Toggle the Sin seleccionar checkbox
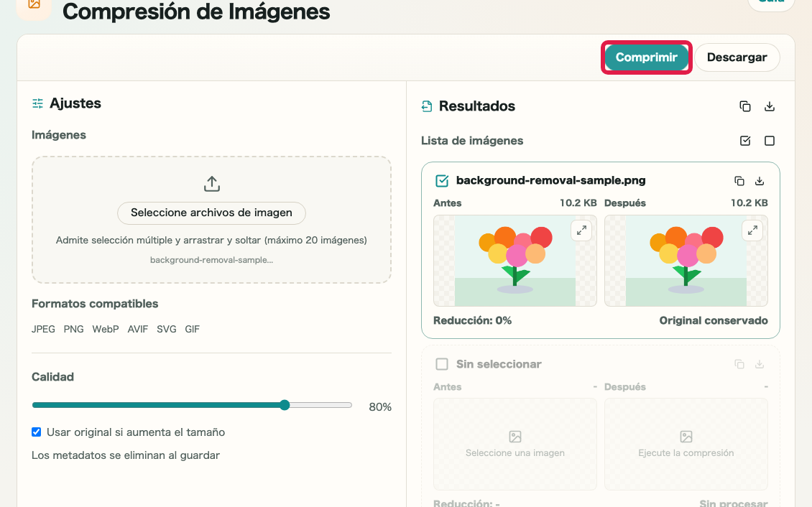Screen dimensions: 812x507 pyautogui.click(x=442, y=364)
